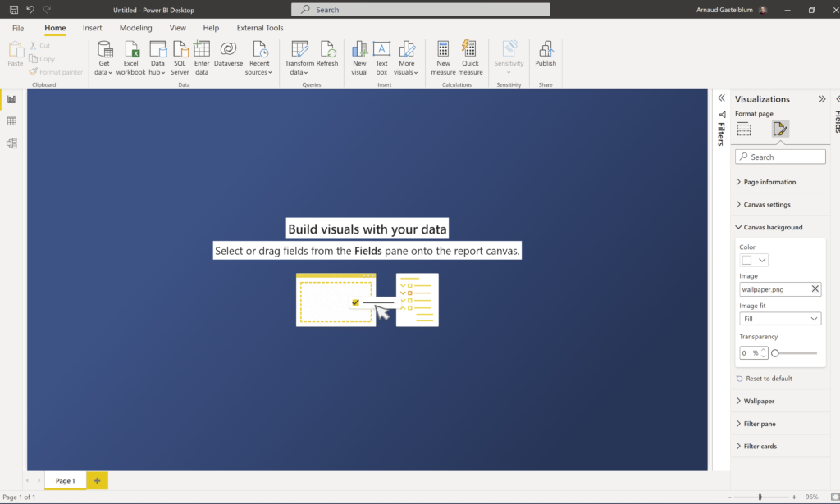The height and width of the screenshot is (504, 840).
Task: Import an Excel workbook
Action: tap(130, 58)
